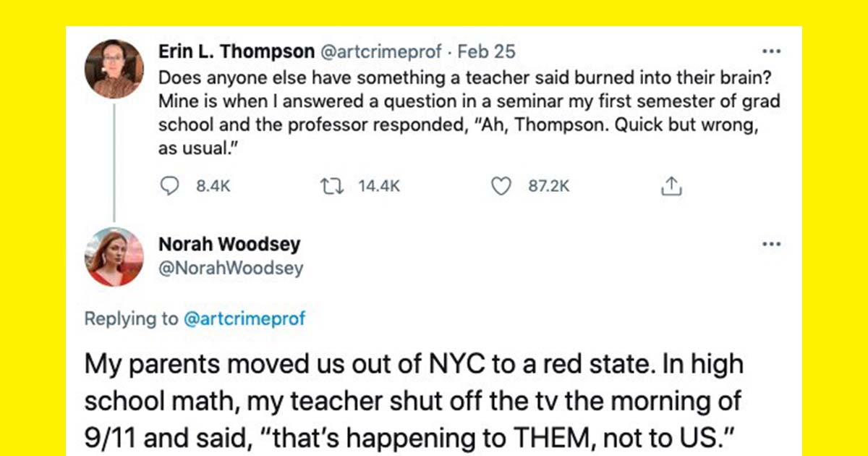Open Erin L. Thompson's profile picture
868x456 pixels.
114,69
